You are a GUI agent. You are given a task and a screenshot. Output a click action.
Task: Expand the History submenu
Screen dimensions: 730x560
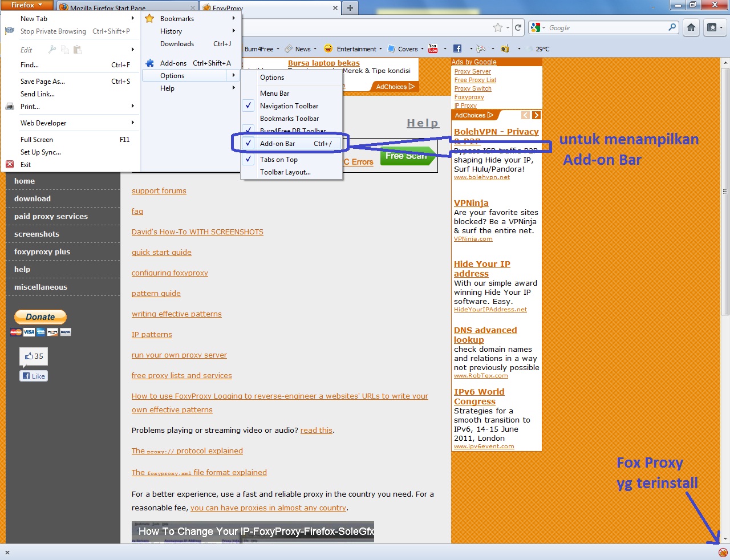click(233, 31)
